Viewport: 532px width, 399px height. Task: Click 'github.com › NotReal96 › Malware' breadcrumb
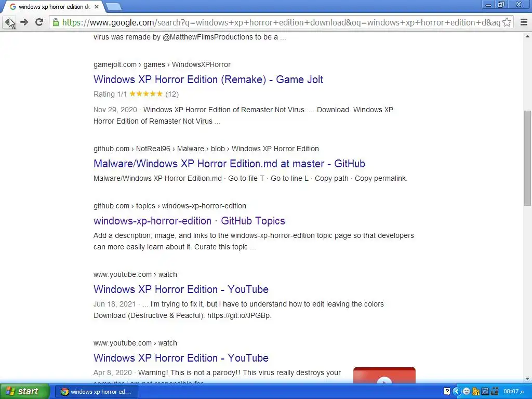[206, 149]
